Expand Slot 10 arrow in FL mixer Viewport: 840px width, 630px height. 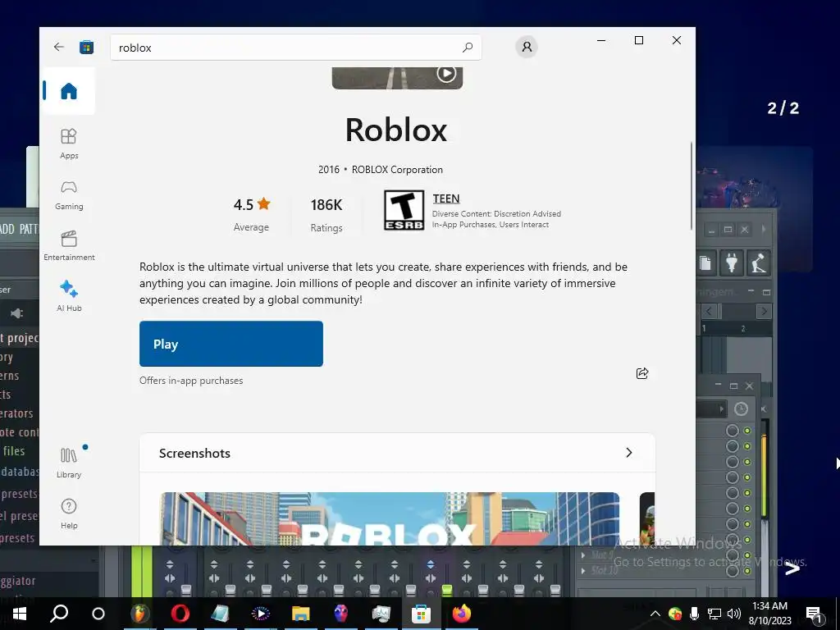click(583, 571)
